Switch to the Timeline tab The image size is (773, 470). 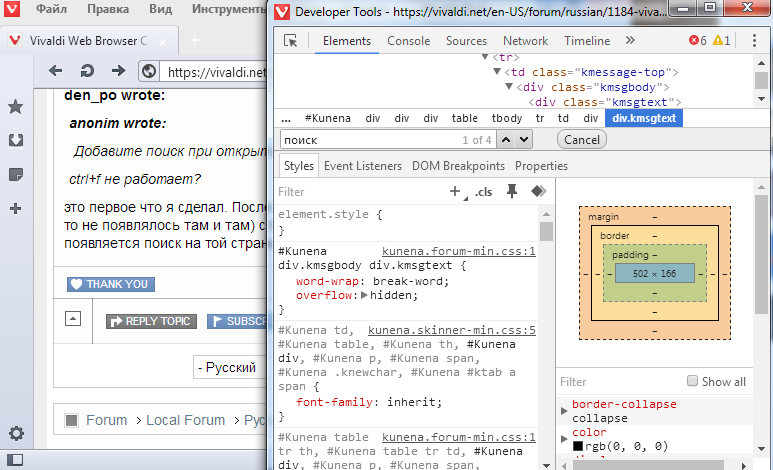pos(587,41)
